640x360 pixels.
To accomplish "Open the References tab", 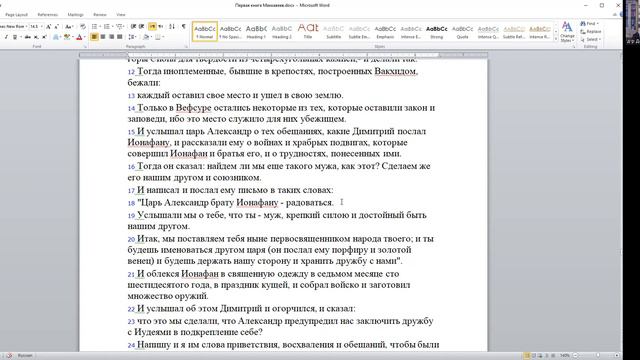I will (48, 15).
